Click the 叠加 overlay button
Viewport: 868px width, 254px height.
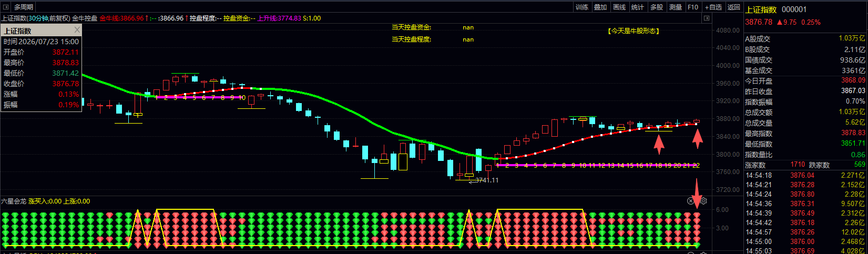point(600,7)
